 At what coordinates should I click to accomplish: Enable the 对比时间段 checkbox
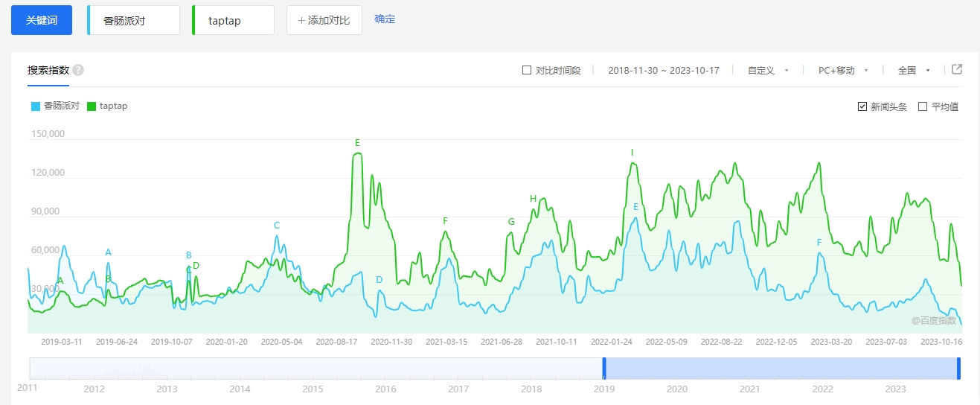coord(527,70)
